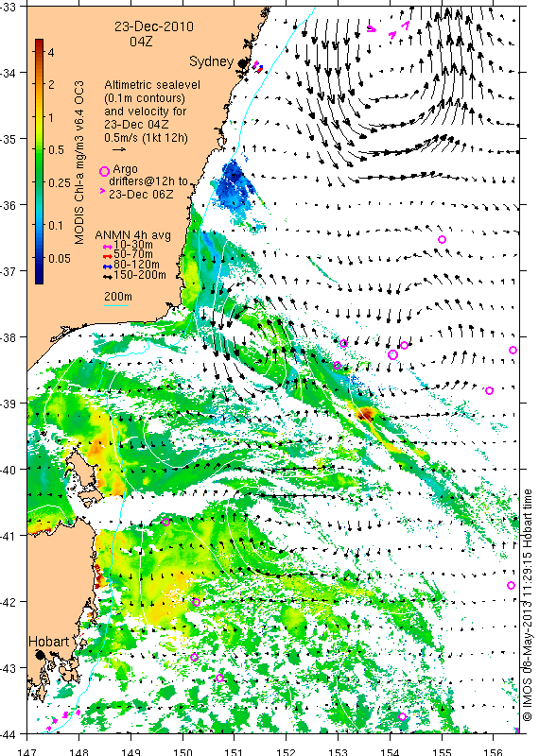Image resolution: width=539 pixels, height=756 pixels.
Task: Click the magenta Argo circle in the legend
Action: pos(104,171)
